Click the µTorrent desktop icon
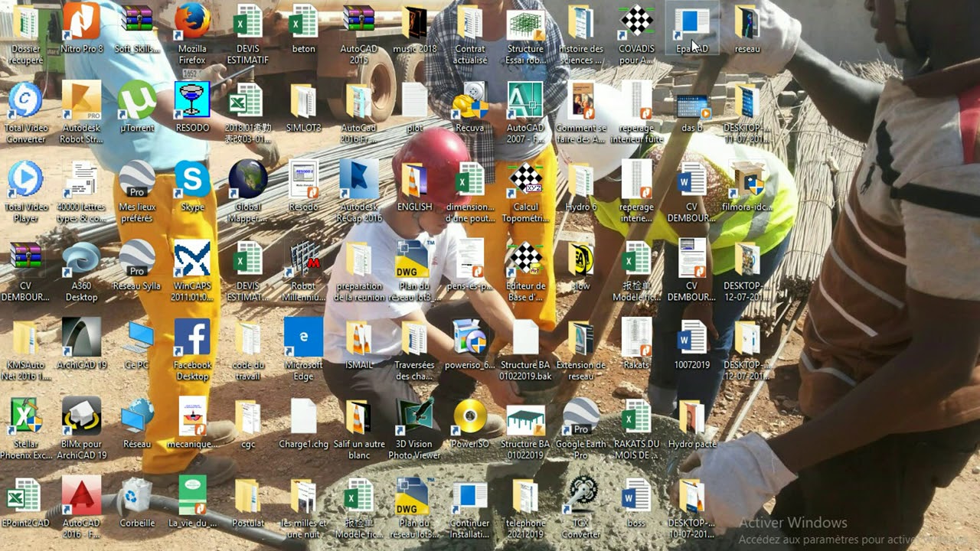This screenshot has width=980, height=551. pyautogui.click(x=137, y=108)
